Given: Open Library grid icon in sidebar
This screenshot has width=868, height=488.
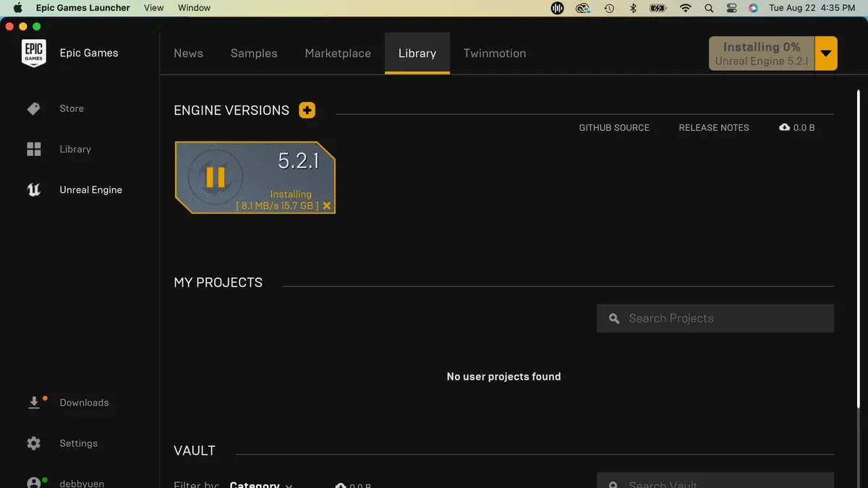Looking at the screenshot, I should (34, 149).
